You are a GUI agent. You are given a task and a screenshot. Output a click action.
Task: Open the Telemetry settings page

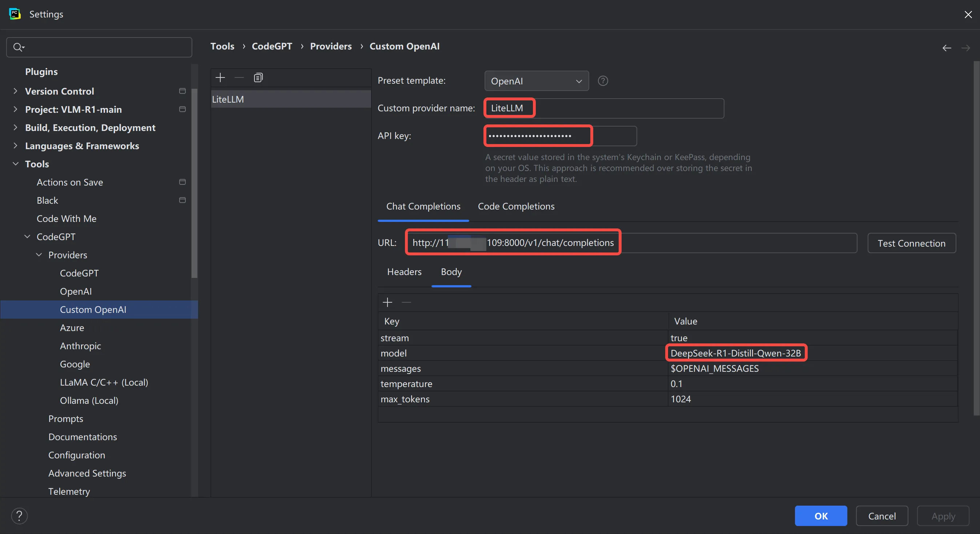tap(69, 492)
